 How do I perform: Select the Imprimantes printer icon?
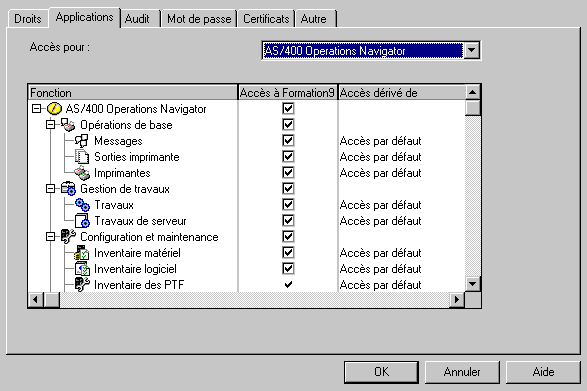82,173
